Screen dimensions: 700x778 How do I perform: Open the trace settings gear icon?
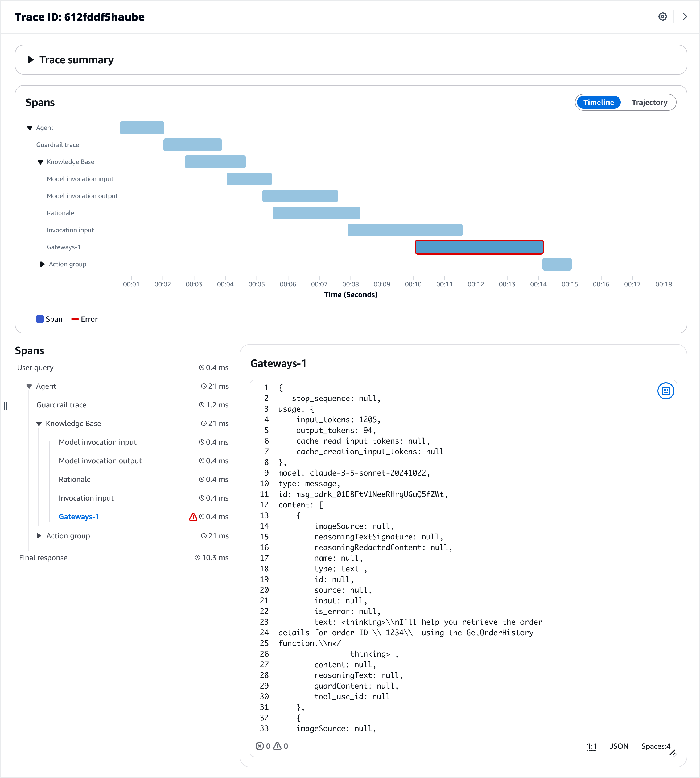662,17
